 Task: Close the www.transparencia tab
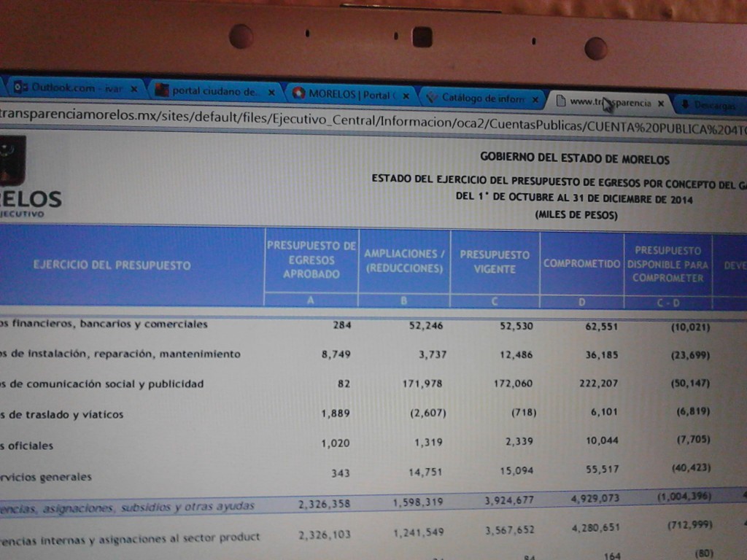coord(660,104)
